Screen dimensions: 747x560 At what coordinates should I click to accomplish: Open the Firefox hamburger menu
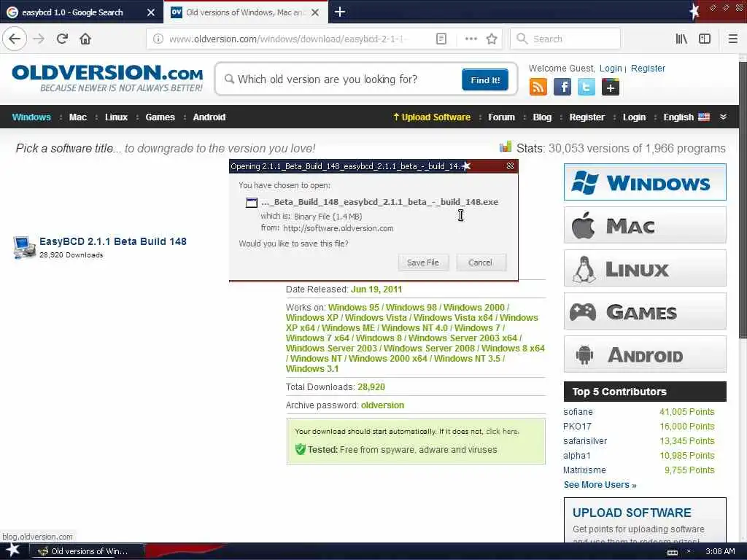732,39
